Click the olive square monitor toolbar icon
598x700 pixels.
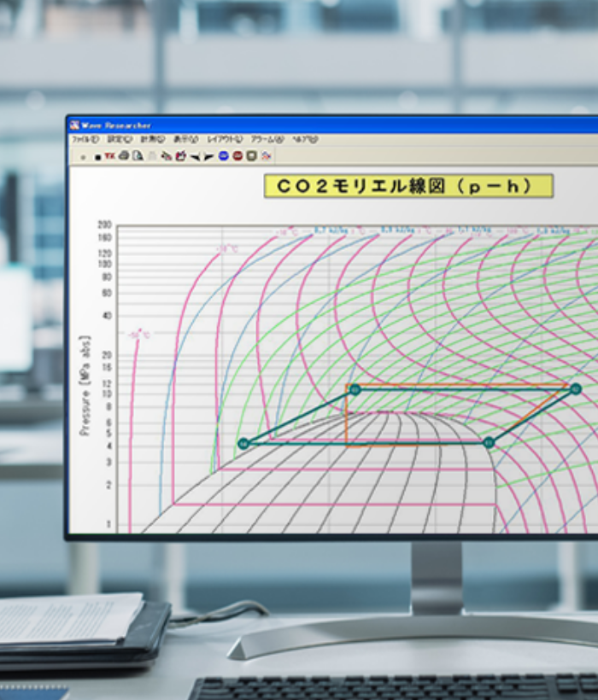point(252,156)
